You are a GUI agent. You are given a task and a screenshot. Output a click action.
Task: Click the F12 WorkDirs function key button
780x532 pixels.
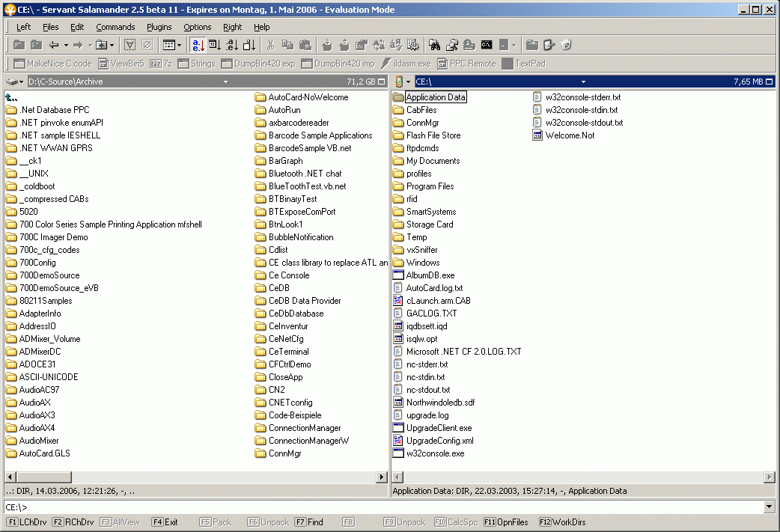point(563,522)
